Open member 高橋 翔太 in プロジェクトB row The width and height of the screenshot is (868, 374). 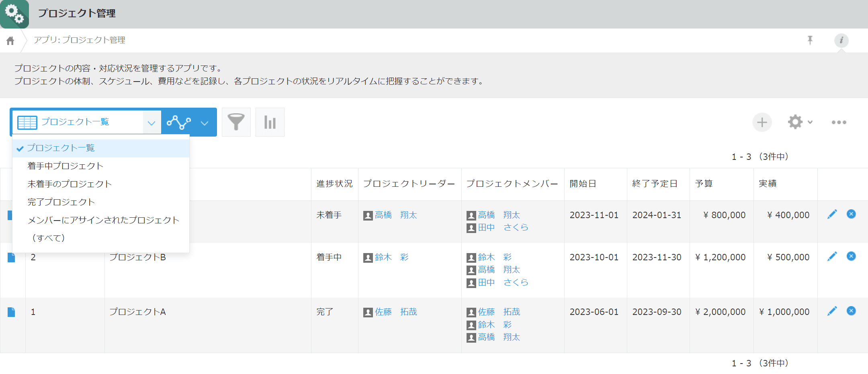pyautogui.click(x=499, y=270)
